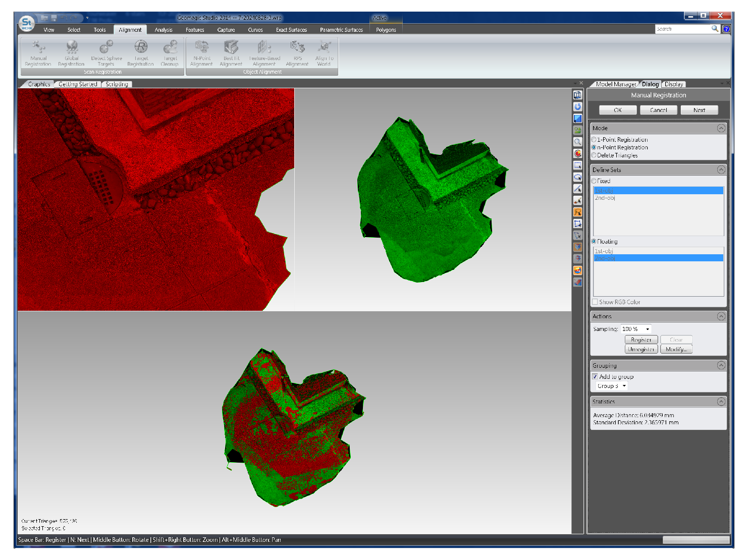Screen dimensions: 747x560
Task: Select 2nd-obj in the Fixed list
Action: pyautogui.click(x=605, y=198)
